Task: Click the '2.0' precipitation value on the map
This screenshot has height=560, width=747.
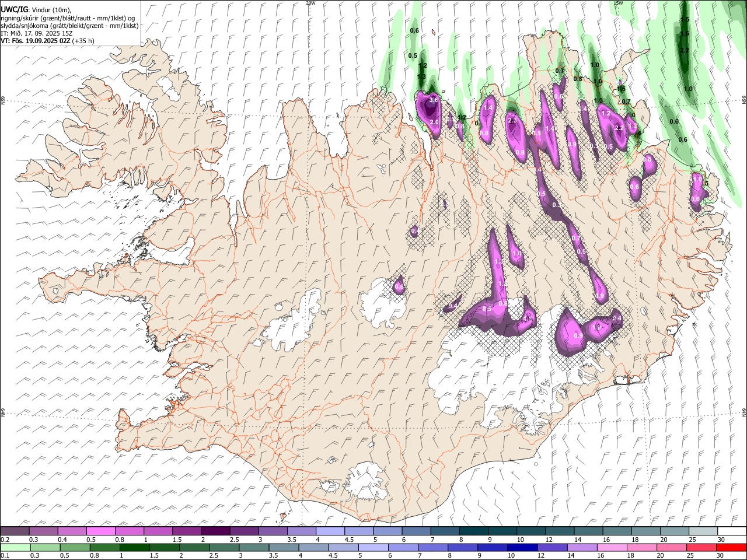Action: 434,123
